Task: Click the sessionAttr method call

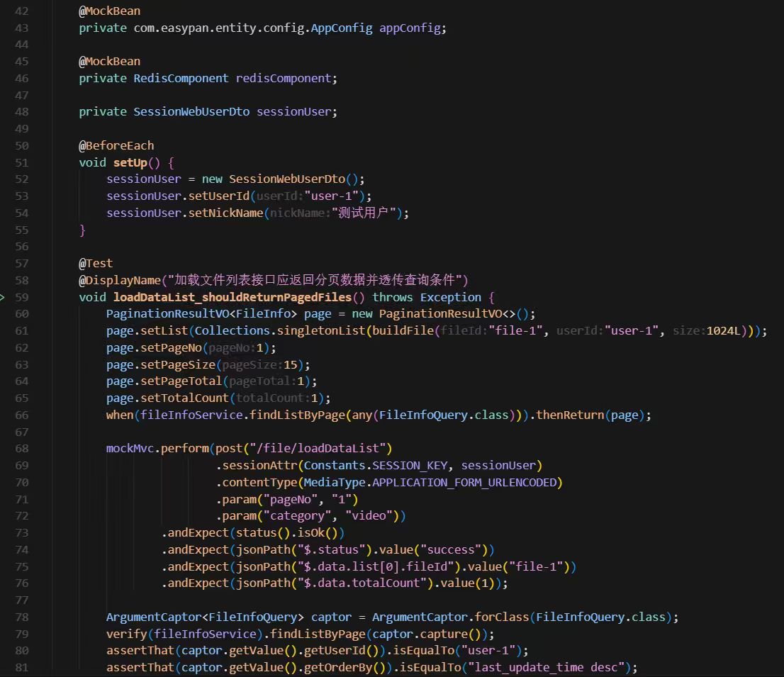Action: coord(259,466)
